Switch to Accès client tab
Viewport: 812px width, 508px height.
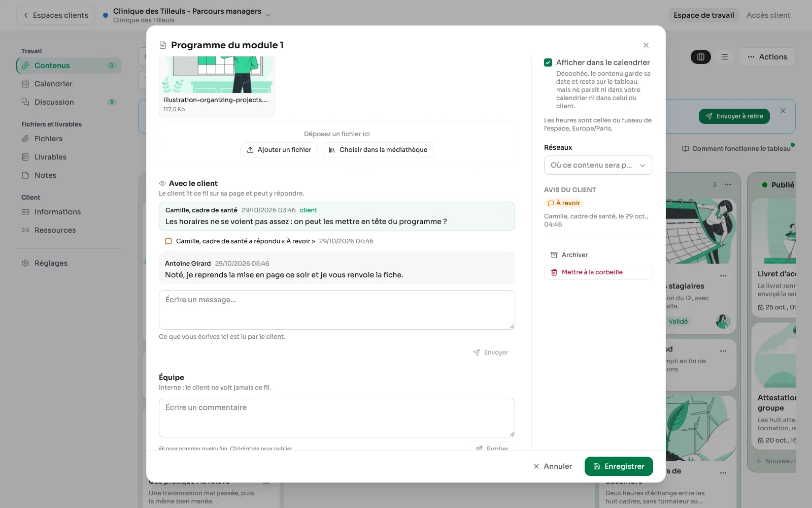click(768, 15)
